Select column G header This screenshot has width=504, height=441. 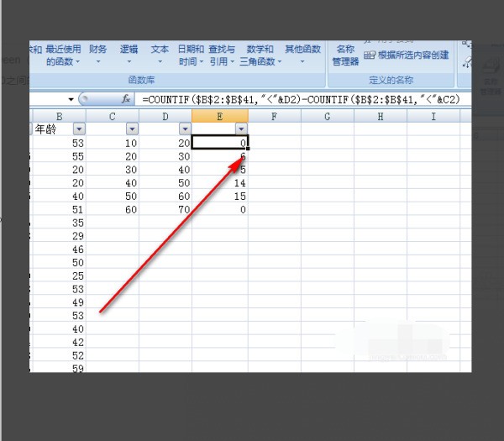tap(328, 116)
